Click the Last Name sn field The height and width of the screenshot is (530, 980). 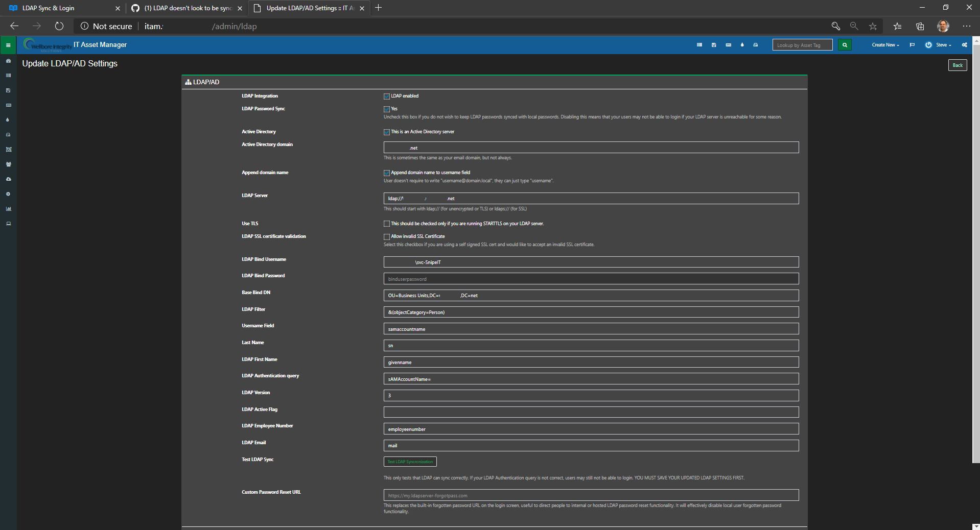591,346
